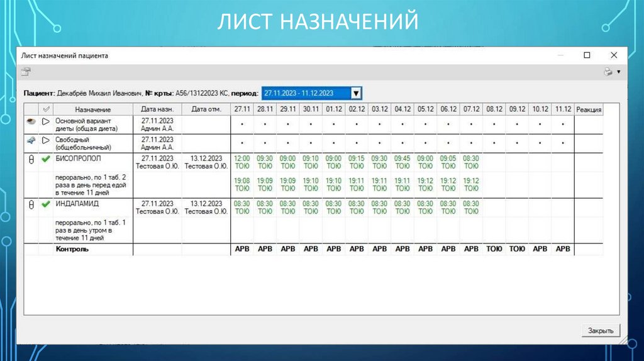Viewport: 644px width, 361px height.
Task: Select Основной вариант диеты (общая диета) row
Action: tap(87, 125)
